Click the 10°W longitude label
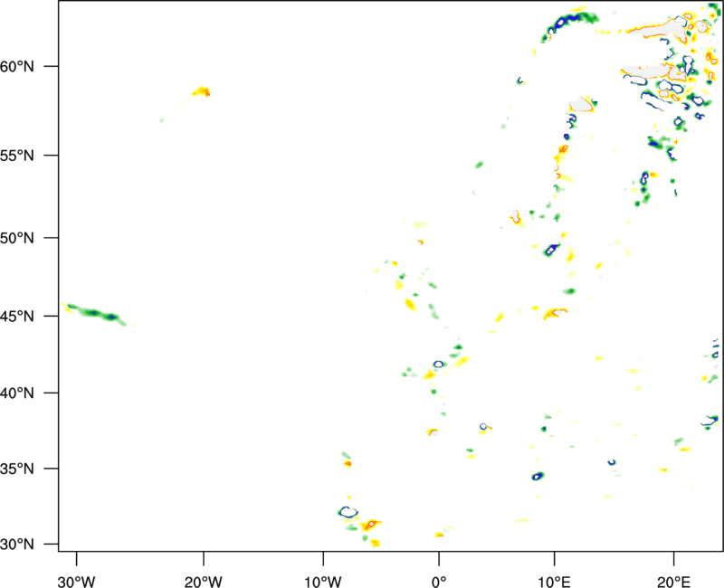The height and width of the screenshot is (588, 724). (323, 582)
